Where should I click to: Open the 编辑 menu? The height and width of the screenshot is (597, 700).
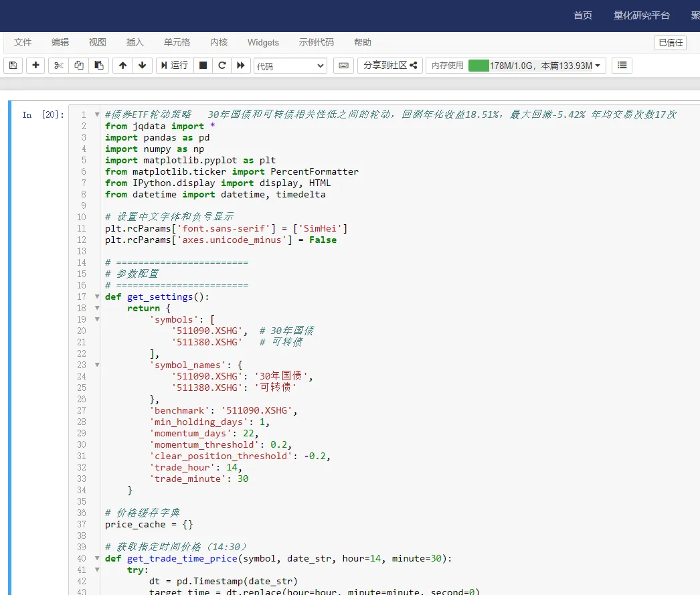pyautogui.click(x=60, y=42)
